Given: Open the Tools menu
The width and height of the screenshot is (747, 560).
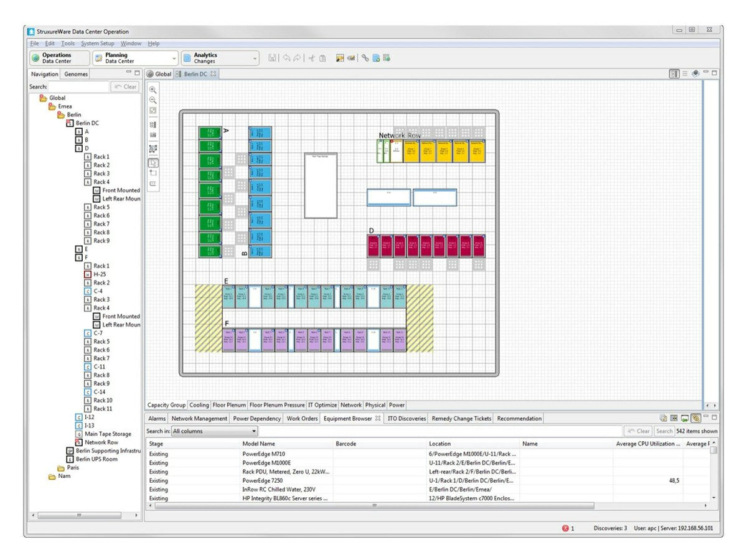Looking at the screenshot, I should tap(67, 43).
